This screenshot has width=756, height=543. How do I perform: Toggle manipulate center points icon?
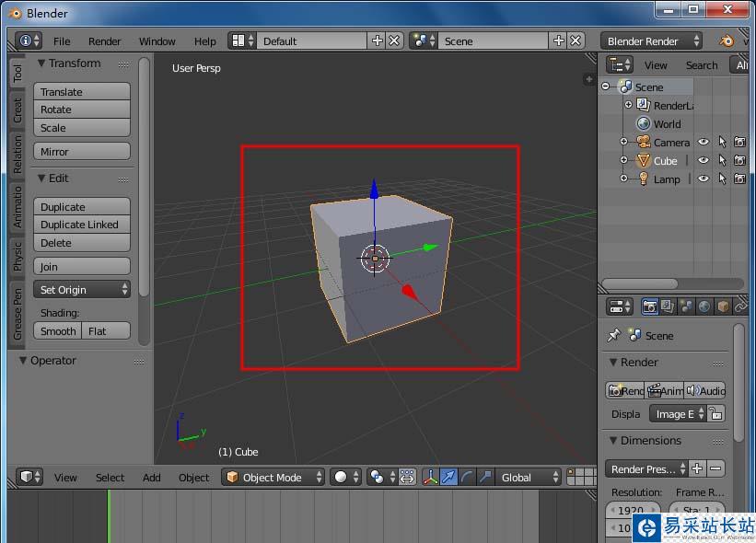coord(407,477)
